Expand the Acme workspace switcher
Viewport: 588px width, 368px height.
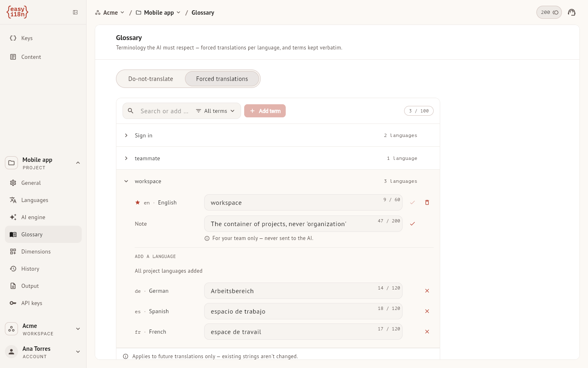pyautogui.click(x=78, y=329)
